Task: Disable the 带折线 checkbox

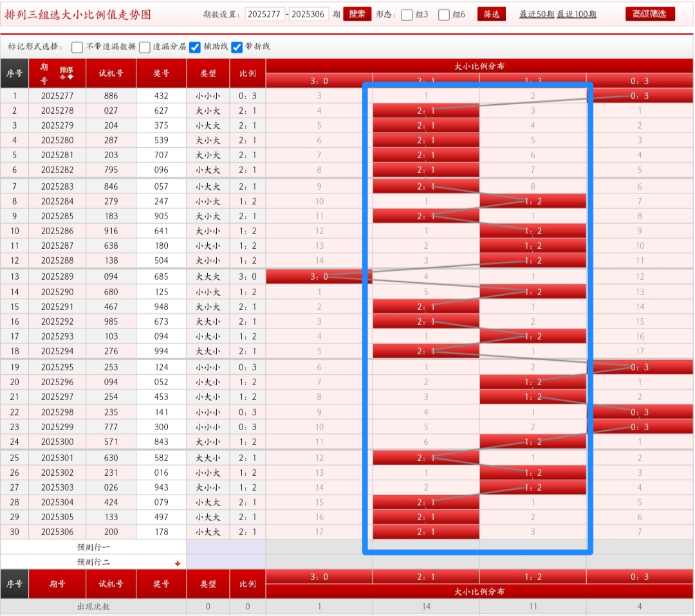Action: (x=237, y=47)
